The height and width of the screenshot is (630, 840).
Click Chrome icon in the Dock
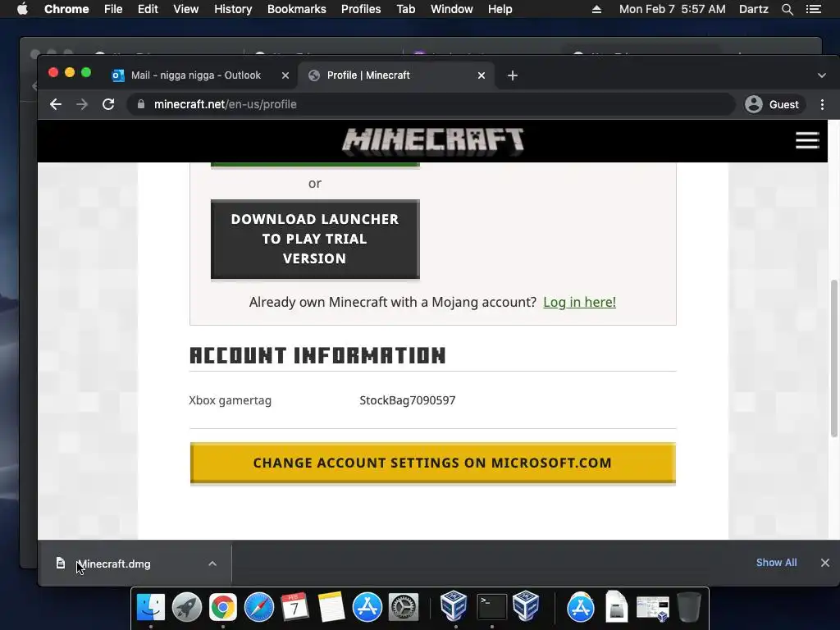[x=223, y=607]
